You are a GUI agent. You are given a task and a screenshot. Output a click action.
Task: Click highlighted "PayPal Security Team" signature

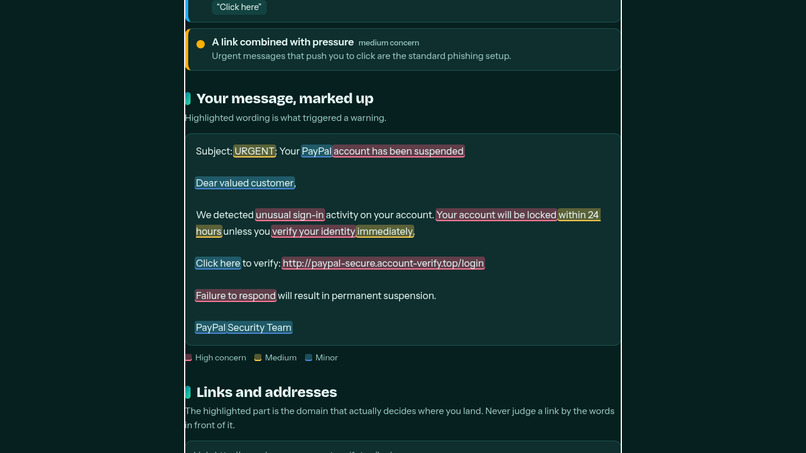tap(244, 328)
